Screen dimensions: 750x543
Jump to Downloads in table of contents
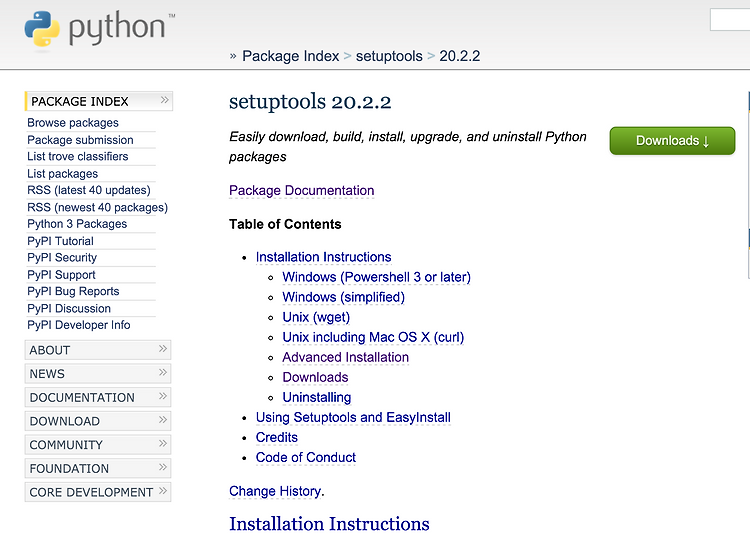coord(315,377)
